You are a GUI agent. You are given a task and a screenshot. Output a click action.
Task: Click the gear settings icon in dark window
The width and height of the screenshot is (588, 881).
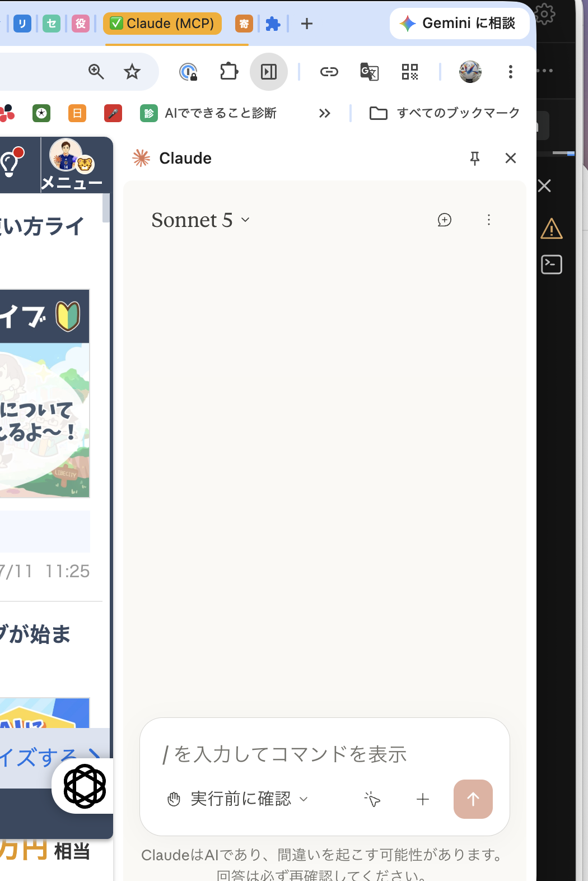pos(545,13)
